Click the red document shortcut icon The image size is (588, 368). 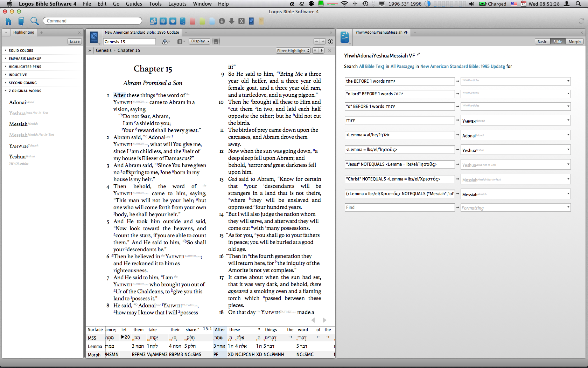pos(192,21)
